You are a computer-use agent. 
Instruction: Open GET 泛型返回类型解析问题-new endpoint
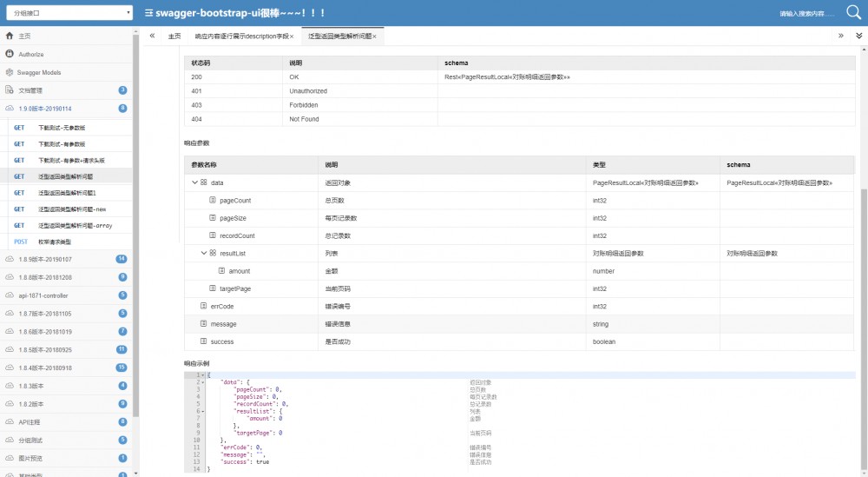(69, 209)
